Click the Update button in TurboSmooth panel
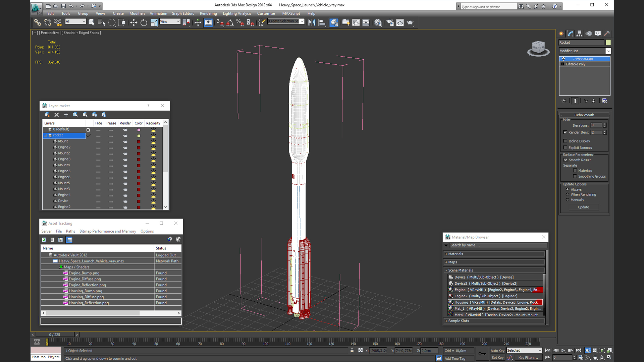 [x=583, y=207]
